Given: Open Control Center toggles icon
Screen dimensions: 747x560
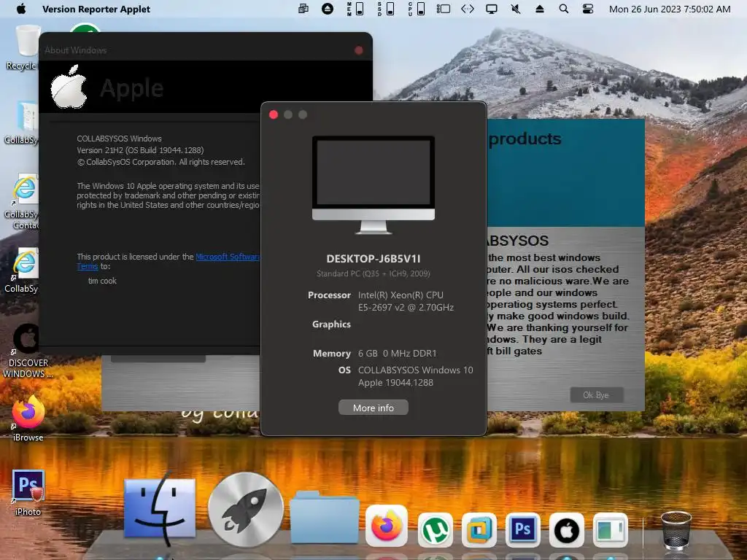Looking at the screenshot, I should pyautogui.click(x=588, y=9).
